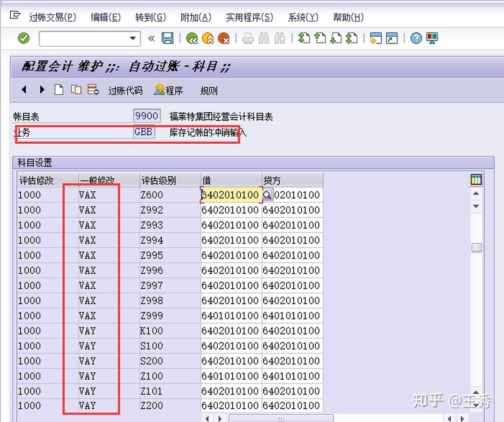Screen dimensions: 504x422
Task: Select the 帐目表 field containing 9900
Action: tap(147, 115)
